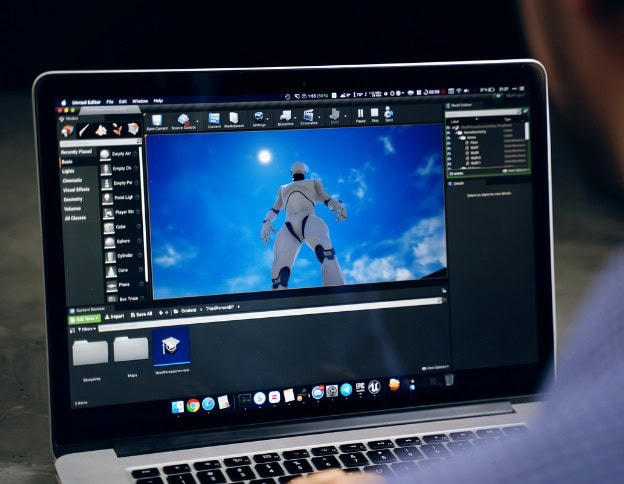Open View Options in Content Browser
The width and height of the screenshot is (624, 484).
[x=435, y=368]
